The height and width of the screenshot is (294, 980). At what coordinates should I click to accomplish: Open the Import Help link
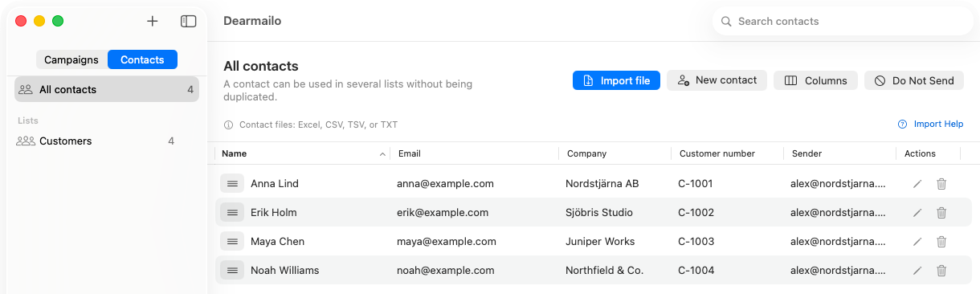930,124
